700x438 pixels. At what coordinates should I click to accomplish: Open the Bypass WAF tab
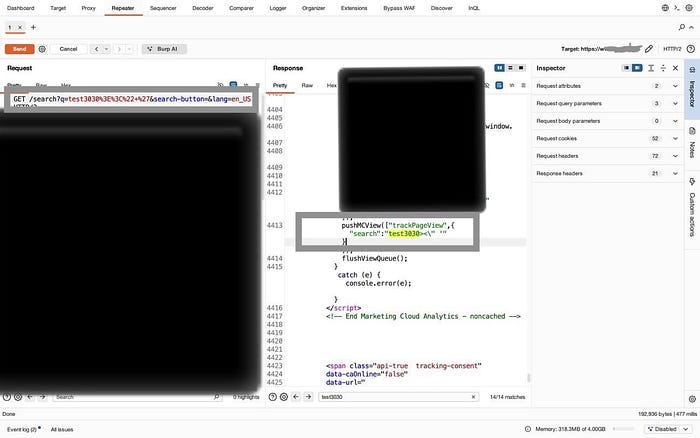(x=399, y=8)
